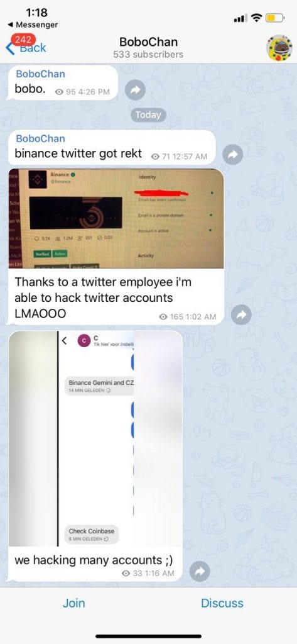
Task: Tap the battery indicator in status bar
Action: click(275, 18)
